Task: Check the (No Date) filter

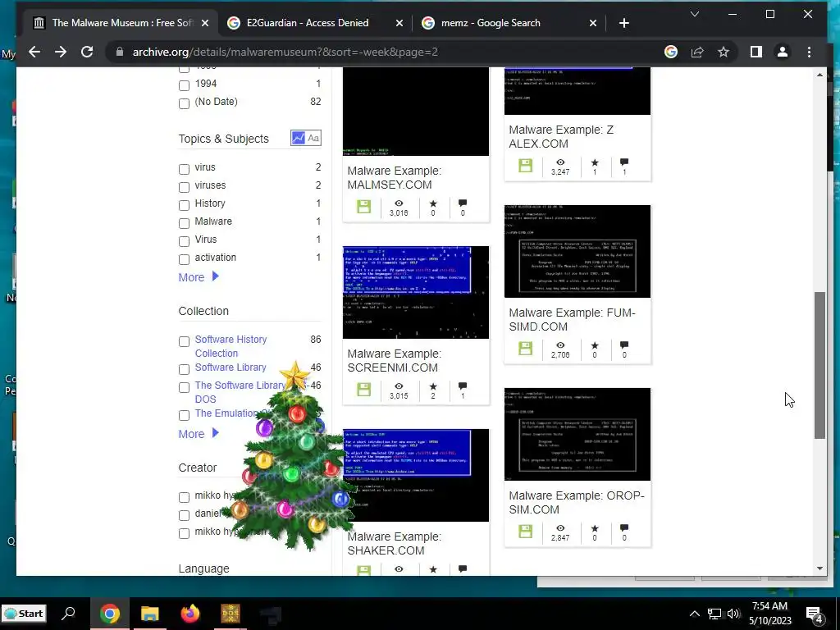Action: pyautogui.click(x=185, y=103)
